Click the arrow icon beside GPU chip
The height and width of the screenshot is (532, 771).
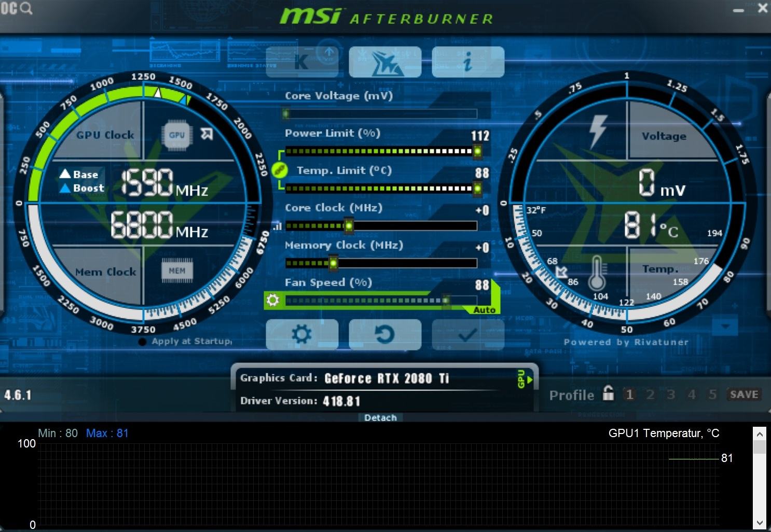point(207,134)
